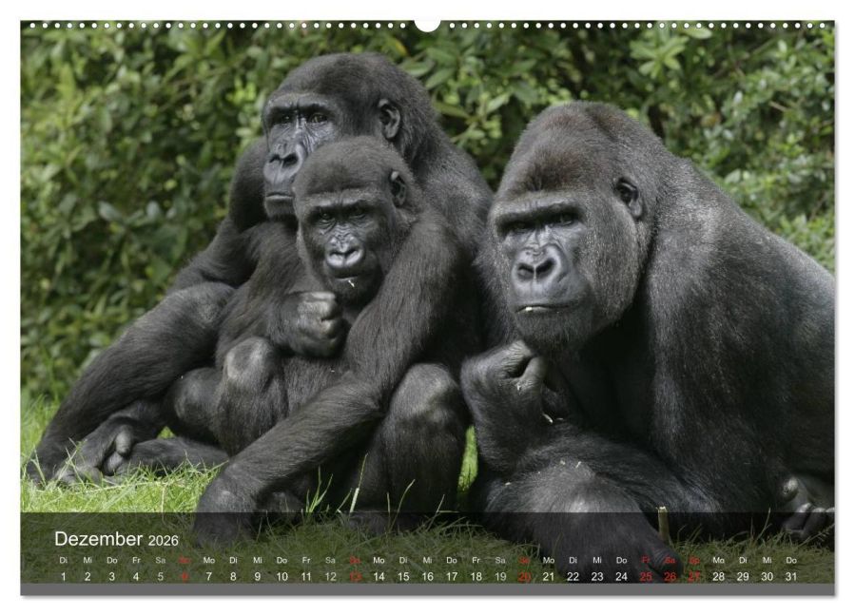Click the "Do" weekday label above day 31
This screenshot has height=616, width=855.
click(791, 560)
